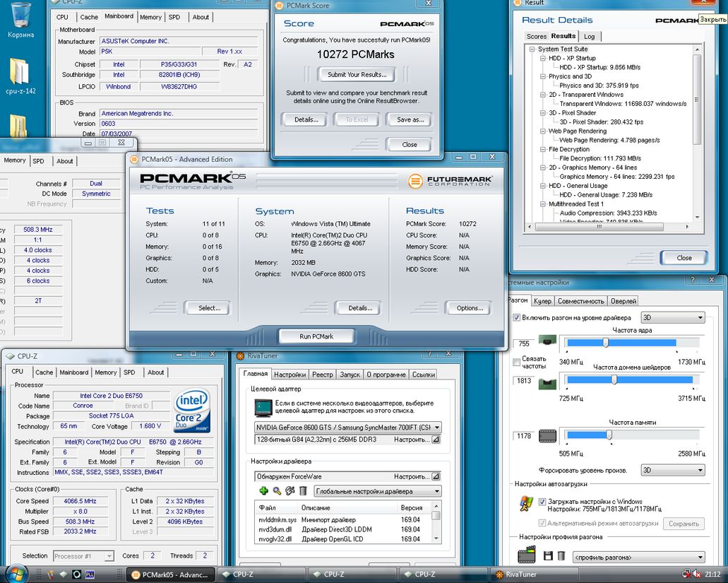Image resolution: width=728 pixels, height=583 pixels.
Task: Toggle Загружать настройки с Windows checkbox
Action: click(x=542, y=502)
